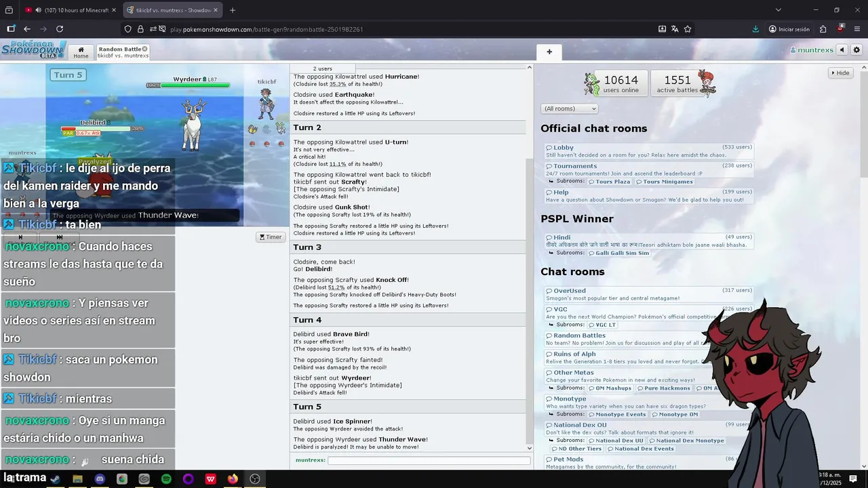Open Discord from the taskbar
Viewport: 868px width, 488px height.
100,479
